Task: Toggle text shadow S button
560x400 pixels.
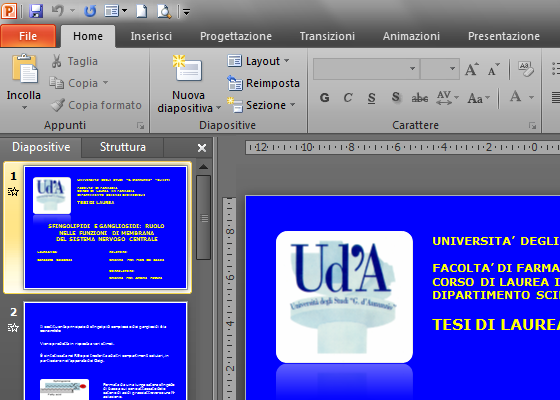Action: coord(395,97)
